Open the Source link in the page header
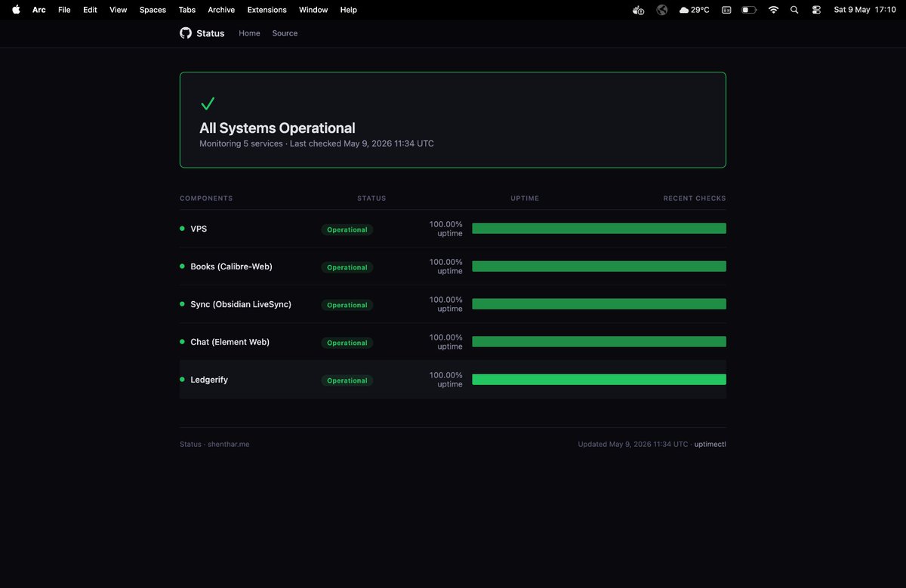Viewport: 906px width, 588px height. 285,33
